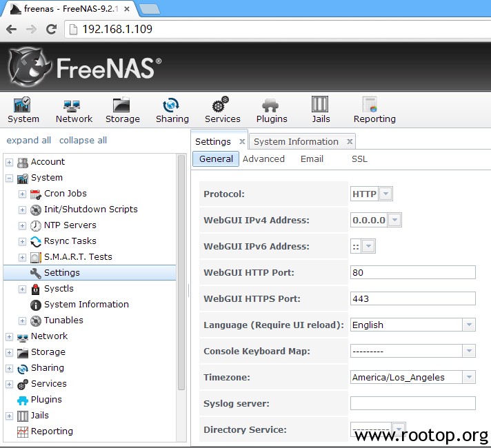Select Network in the navigation tree

(x=49, y=336)
